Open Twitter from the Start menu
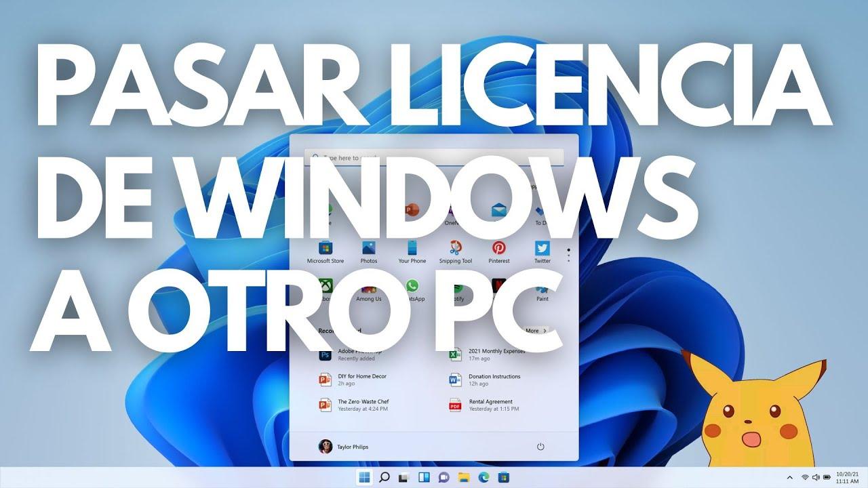Image resolution: width=868 pixels, height=488 pixels. pos(540,249)
